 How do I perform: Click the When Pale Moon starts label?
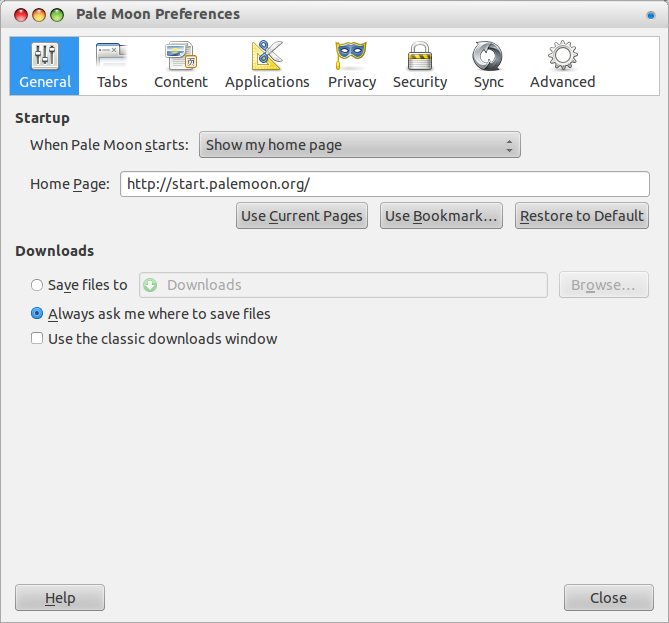109,145
